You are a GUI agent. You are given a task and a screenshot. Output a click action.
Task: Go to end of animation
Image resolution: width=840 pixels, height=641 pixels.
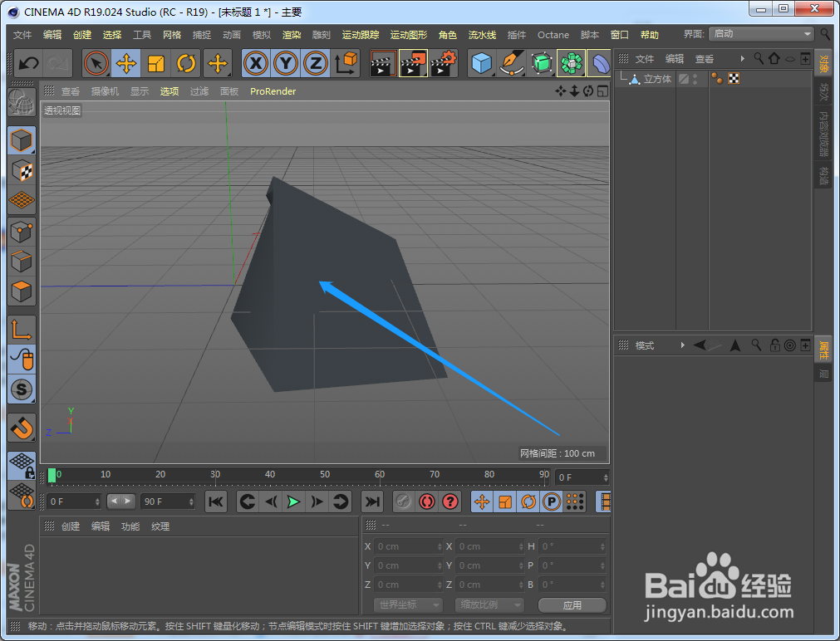371,502
